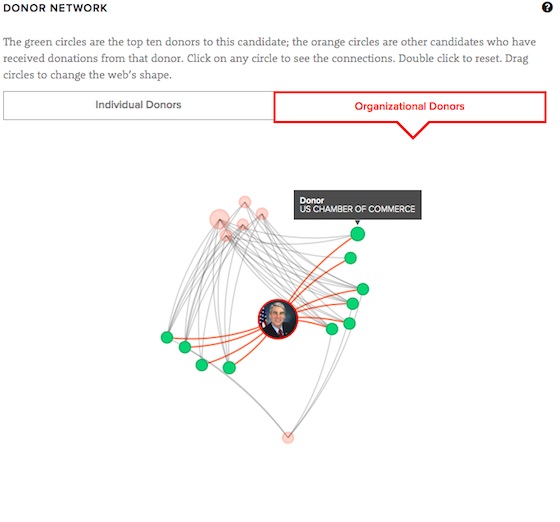
Task: Switch to the Individual Donors tab
Action: pos(138,105)
